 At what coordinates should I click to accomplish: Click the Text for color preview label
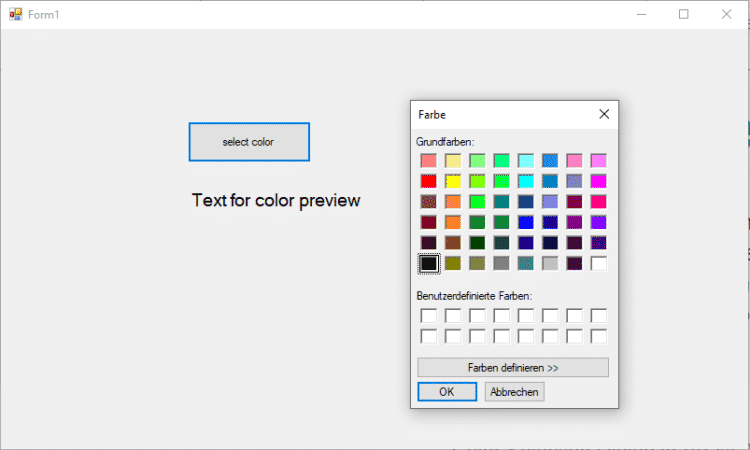[276, 200]
